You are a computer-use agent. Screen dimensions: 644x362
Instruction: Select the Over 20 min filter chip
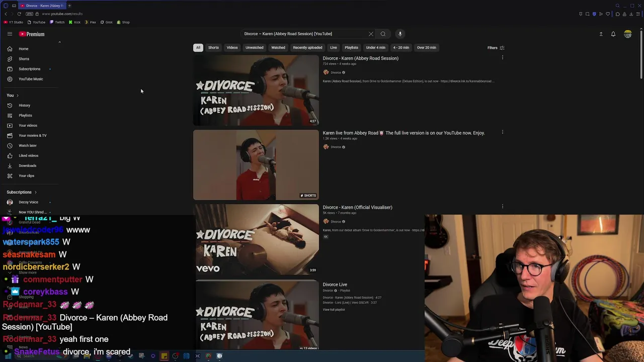point(427,48)
